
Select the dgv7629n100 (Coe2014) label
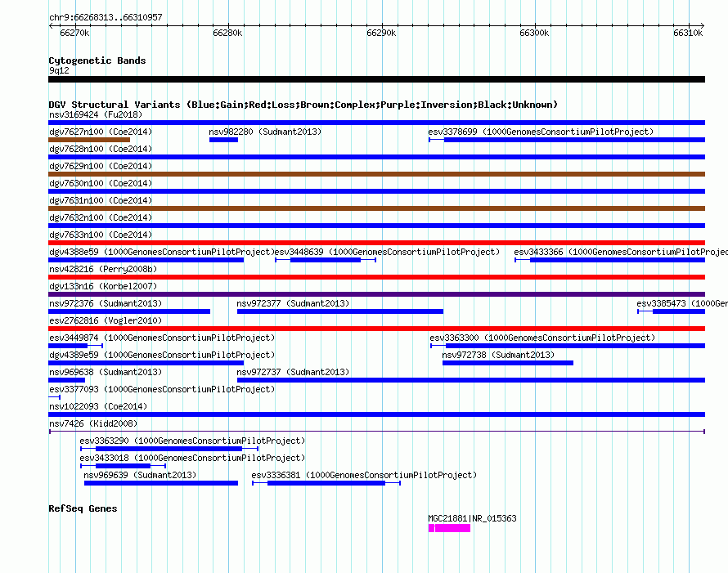(x=101, y=166)
